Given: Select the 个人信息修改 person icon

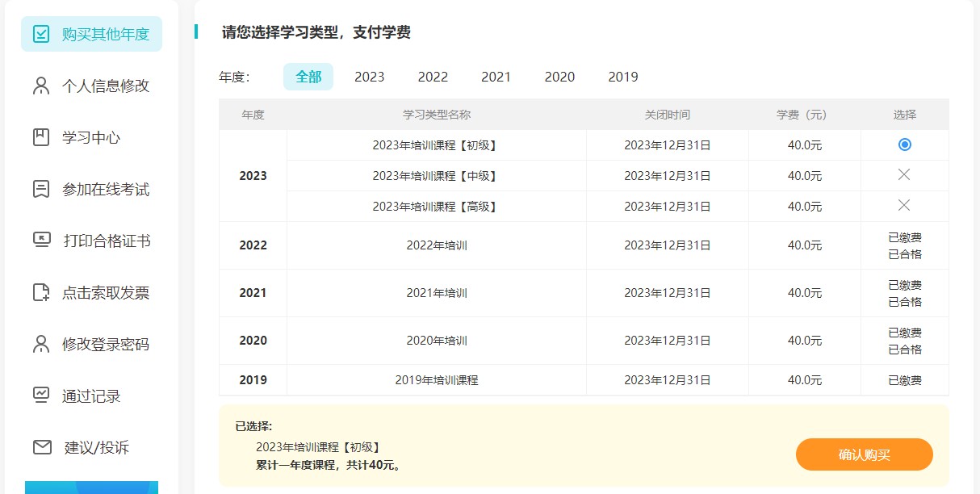Looking at the screenshot, I should [41, 85].
